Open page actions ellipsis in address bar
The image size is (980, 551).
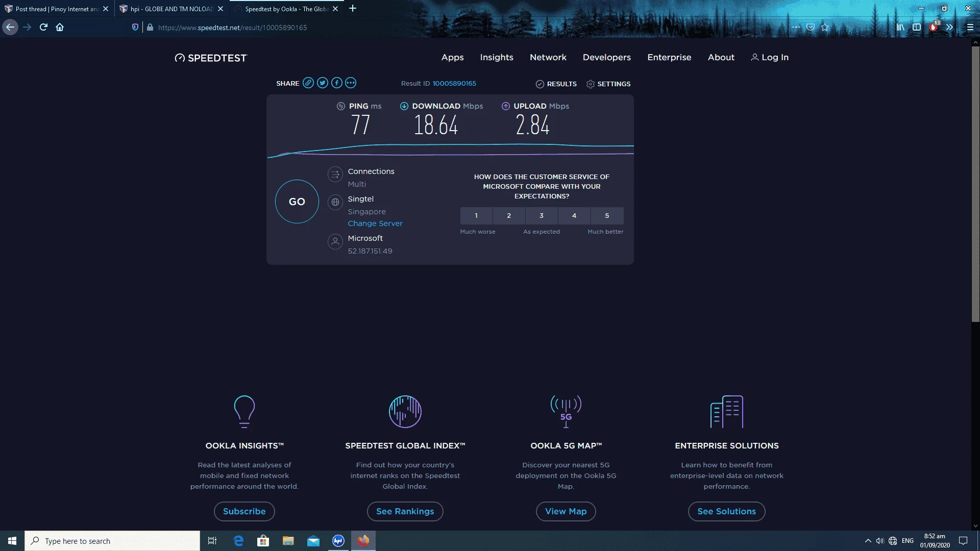796,28
